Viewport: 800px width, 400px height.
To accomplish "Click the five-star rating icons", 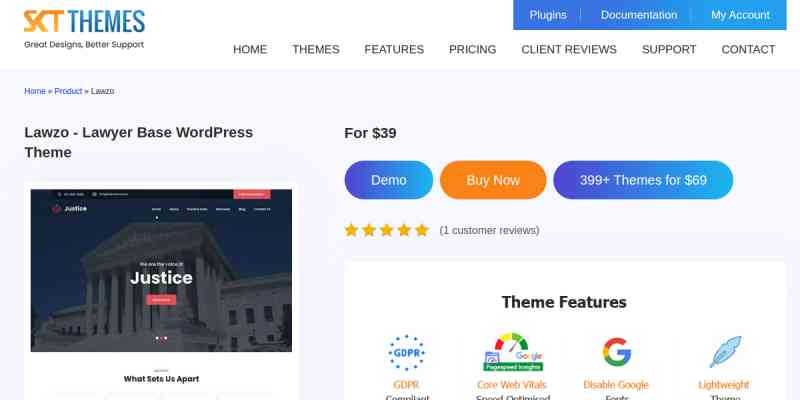I will tap(386, 230).
